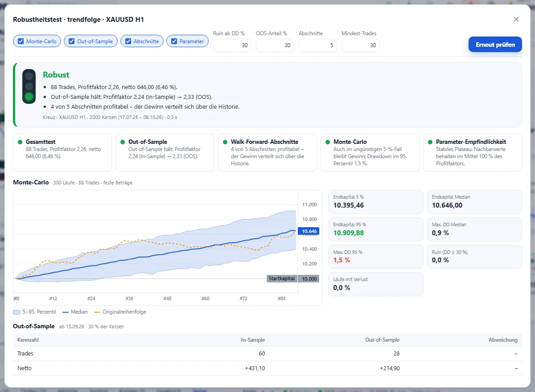
Task: Open the Walk-Forward-Abschnitte result card
Action: 267,153
